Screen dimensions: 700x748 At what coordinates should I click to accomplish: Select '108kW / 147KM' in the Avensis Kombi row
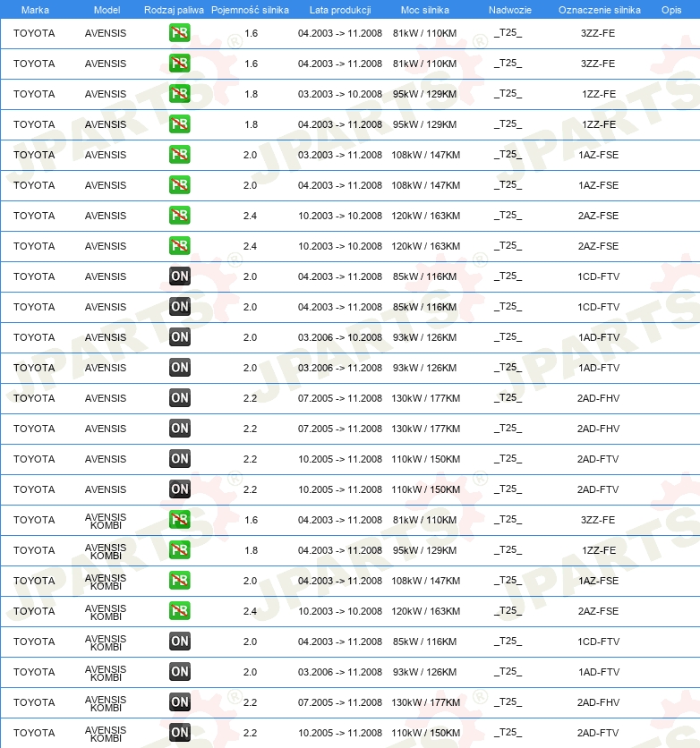point(425,581)
